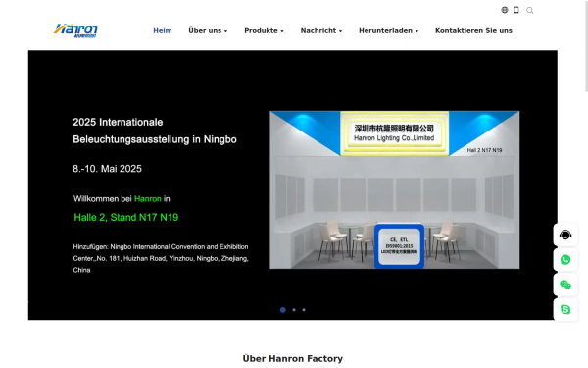
Task: Switch to the third carousel slide dot
Action: coord(304,310)
